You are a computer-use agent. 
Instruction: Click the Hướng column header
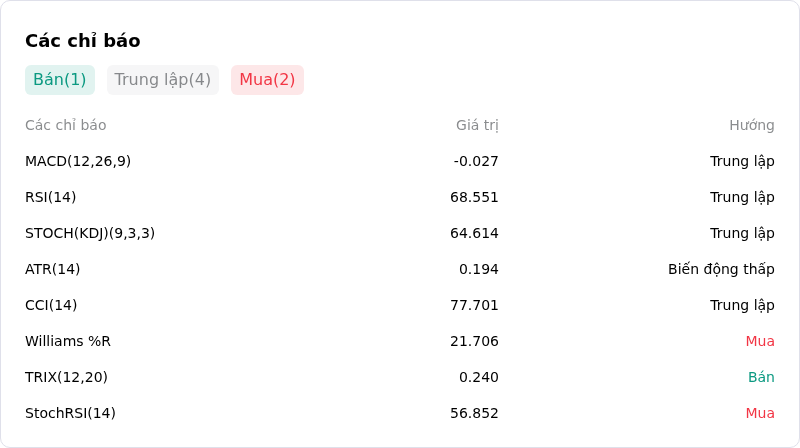752,125
